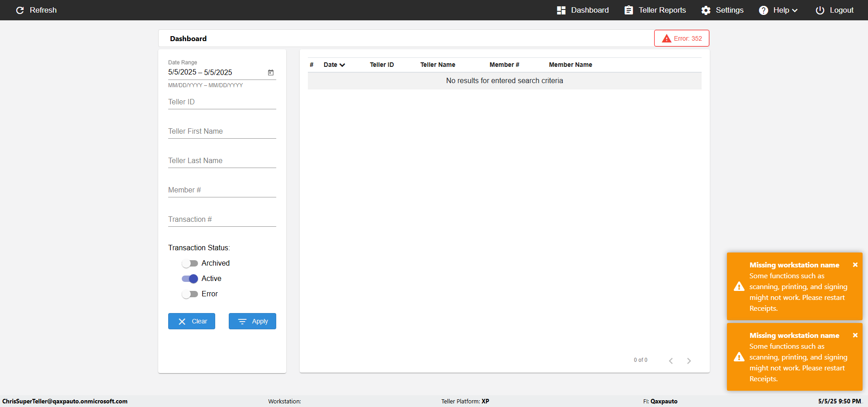Image resolution: width=868 pixels, height=407 pixels.
Task: Open the Error: 352 alert button
Action: [682, 38]
